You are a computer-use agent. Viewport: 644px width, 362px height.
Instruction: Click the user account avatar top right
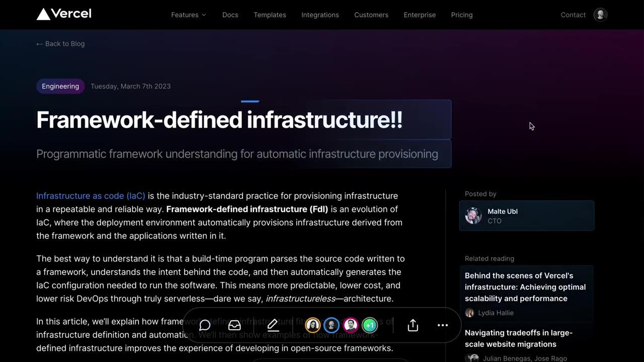(x=600, y=15)
